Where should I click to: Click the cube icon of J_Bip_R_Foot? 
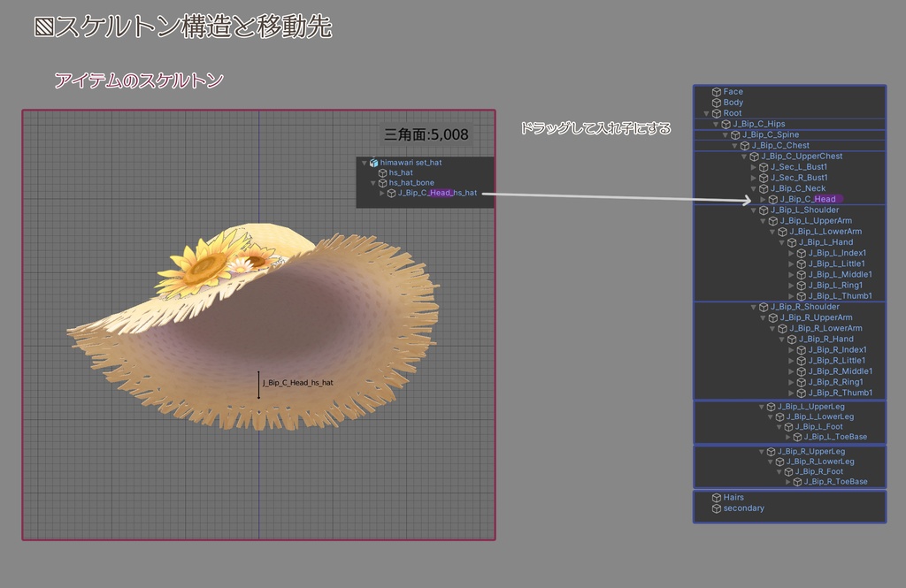tap(788, 472)
